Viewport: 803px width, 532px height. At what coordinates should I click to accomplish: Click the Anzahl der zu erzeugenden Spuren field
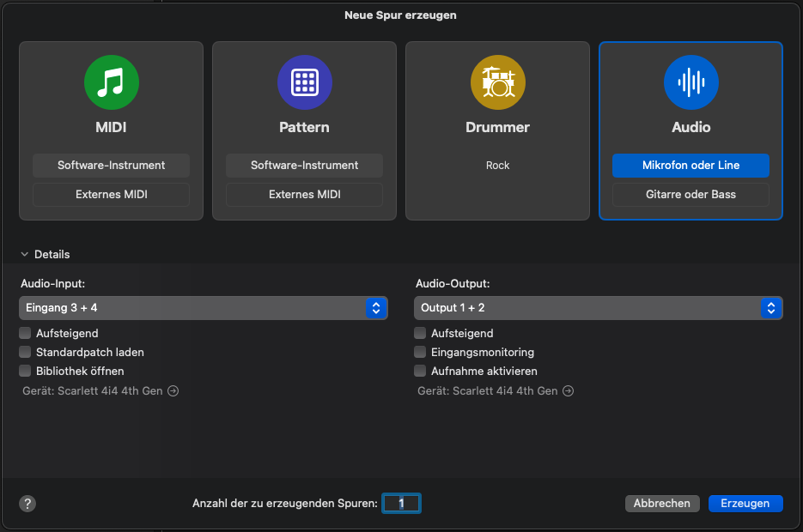pyautogui.click(x=401, y=504)
